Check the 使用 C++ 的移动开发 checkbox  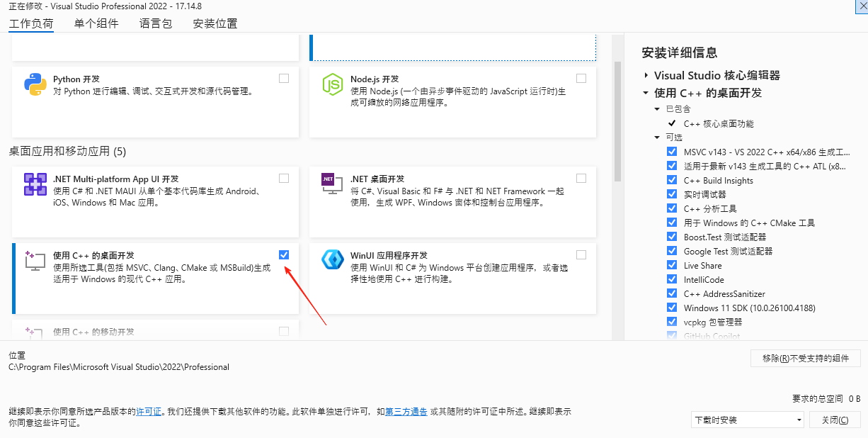click(x=284, y=331)
